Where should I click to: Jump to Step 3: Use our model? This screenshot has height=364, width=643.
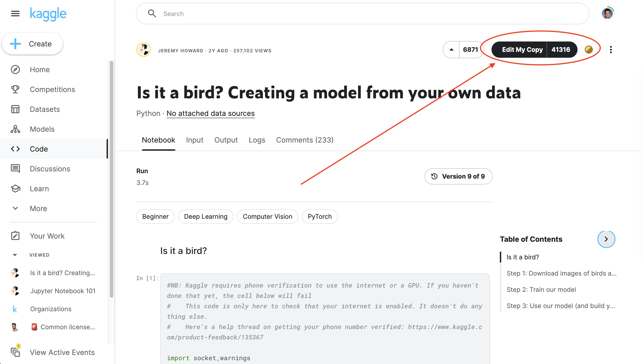tap(561, 306)
